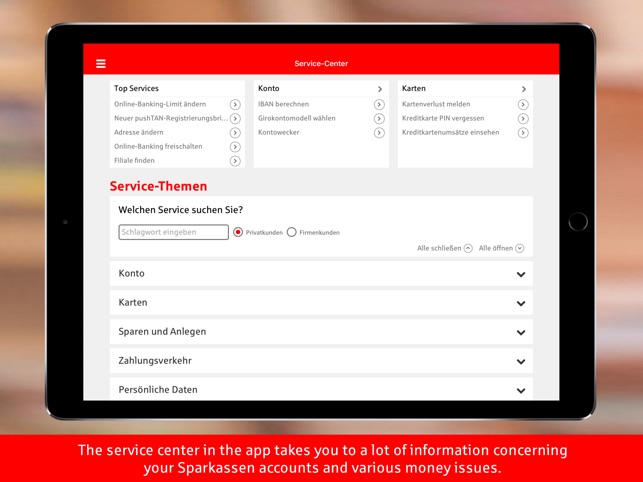The width and height of the screenshot is (643, 482).
Task: Open Online-Banking-Limit ändern link
Action: tap(160, 104)
